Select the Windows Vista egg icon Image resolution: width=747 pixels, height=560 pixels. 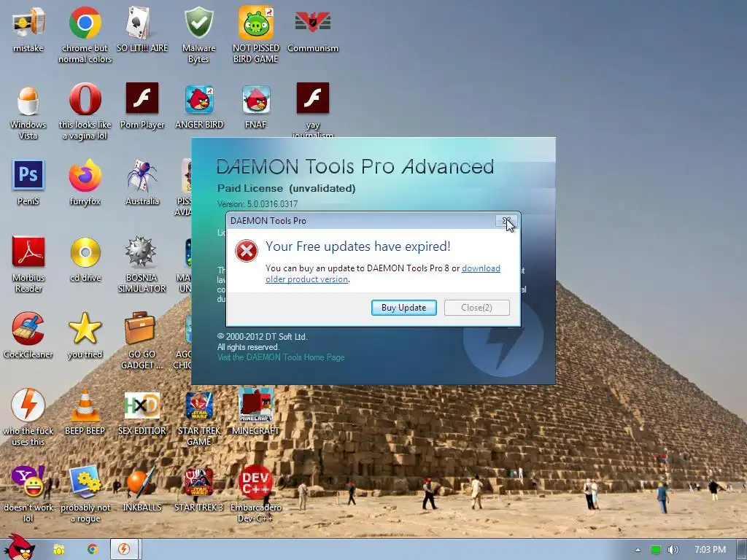(28, 100)
